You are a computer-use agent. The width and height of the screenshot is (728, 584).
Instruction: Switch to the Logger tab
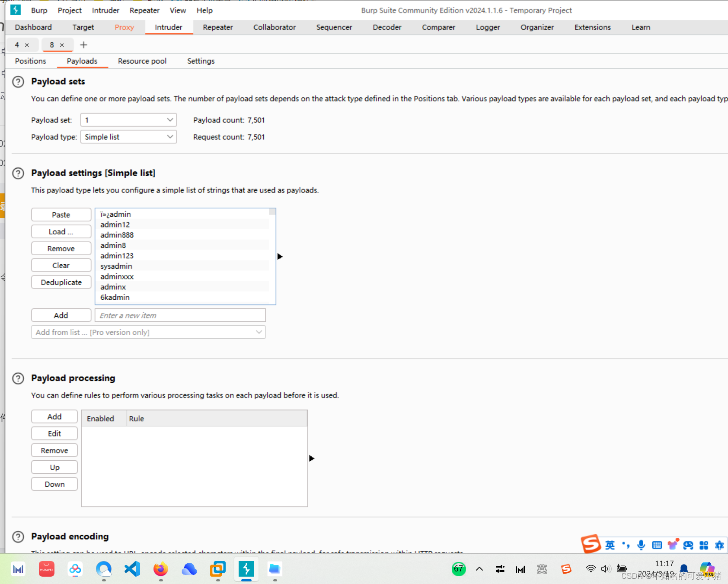(488, 27)
